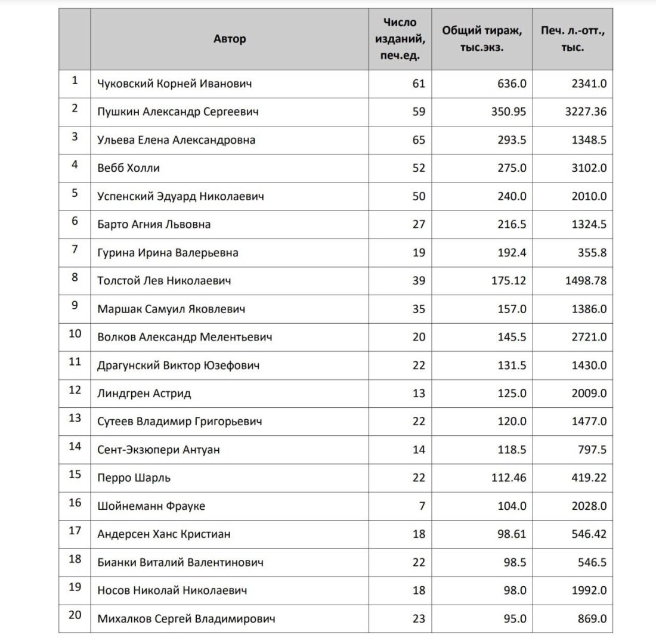The height and width of the screenshot is (644, 656).
Task: Click the "Число изданий, печ.ед." header
Action: pyautogui.click(x=400, y=39)
